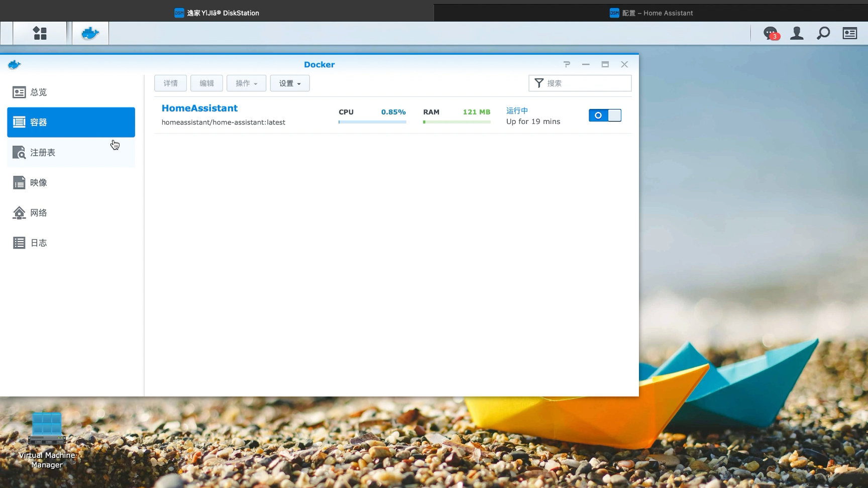Click the filter funnel icon in search
868x488 pixels.
pos(539,83)
